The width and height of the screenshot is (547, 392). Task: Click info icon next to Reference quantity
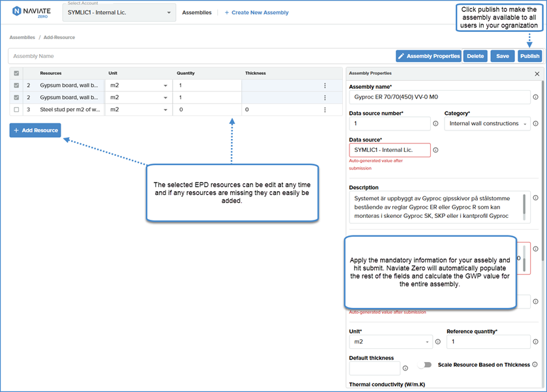(536, 342)
